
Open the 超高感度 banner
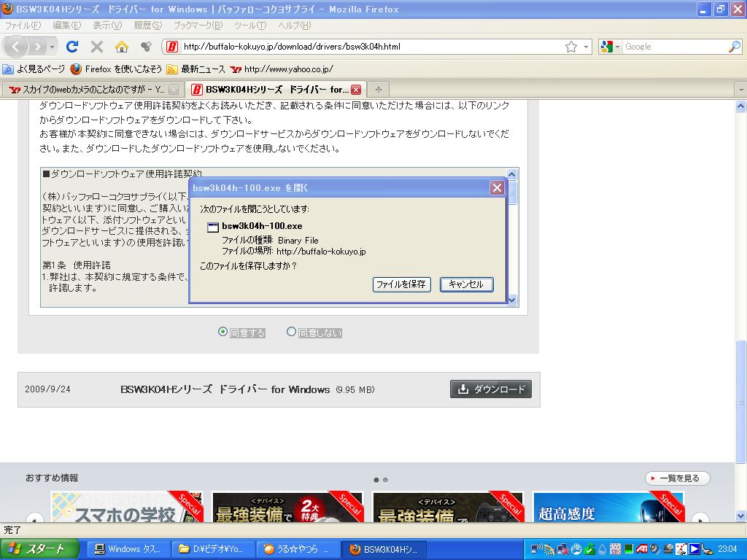coord(608,506)
